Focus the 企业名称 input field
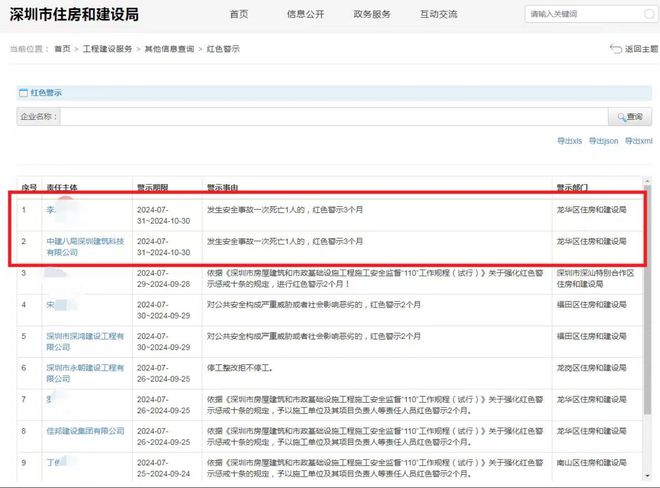 (334, 117)
